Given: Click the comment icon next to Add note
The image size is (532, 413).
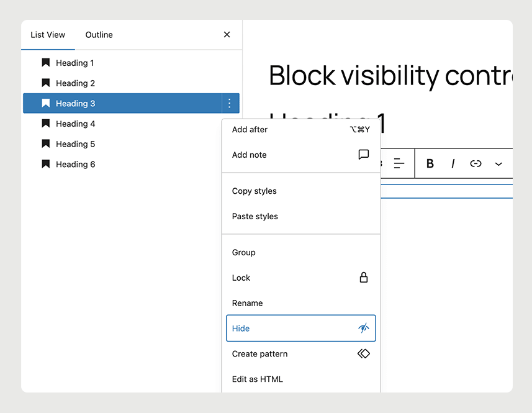Looking at the screenshot, I should coord(363,155).
